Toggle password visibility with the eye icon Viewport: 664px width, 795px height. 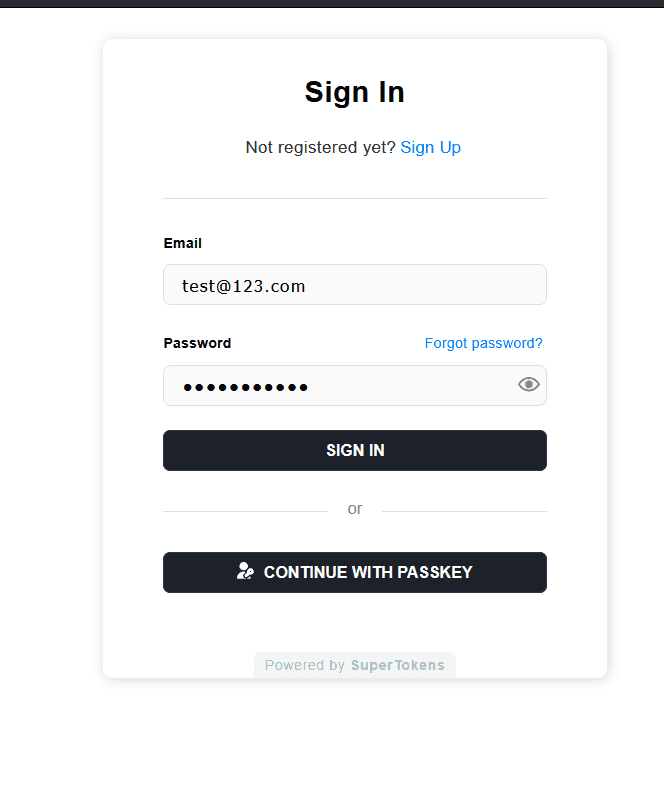pyautogui.click(x=529, y=385)
